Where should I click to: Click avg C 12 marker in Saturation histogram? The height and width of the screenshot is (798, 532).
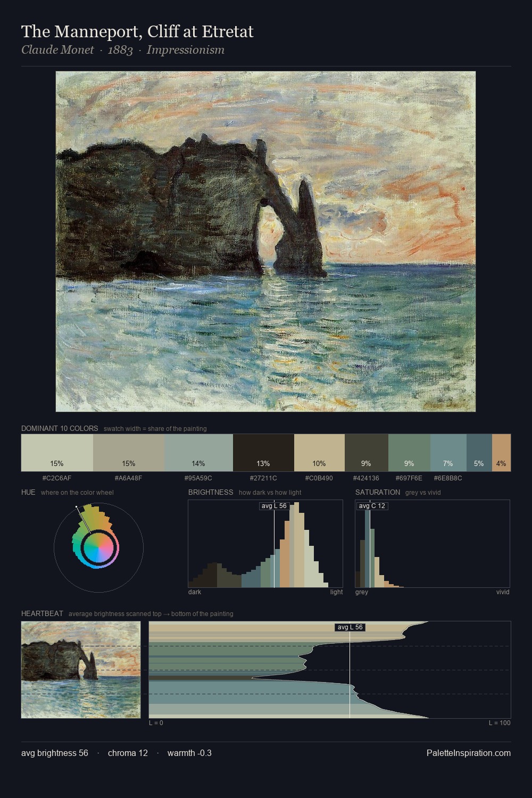[x=372, y=506]
